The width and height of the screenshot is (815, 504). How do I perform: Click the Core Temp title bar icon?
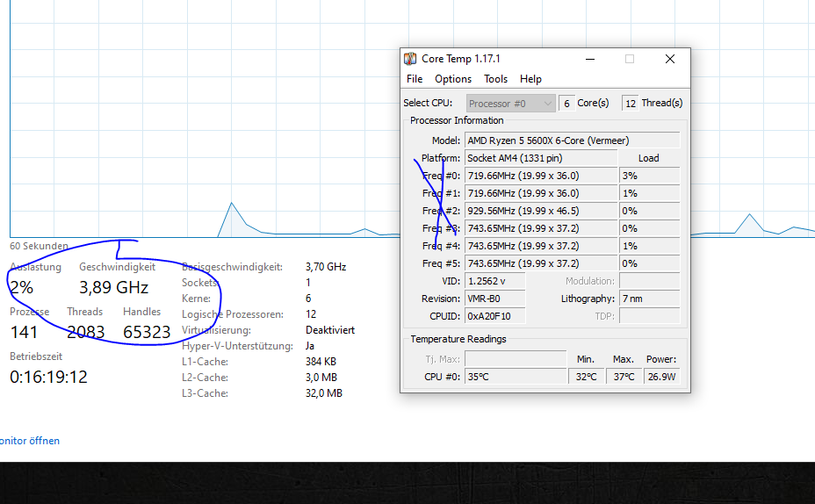coord(410,59)
